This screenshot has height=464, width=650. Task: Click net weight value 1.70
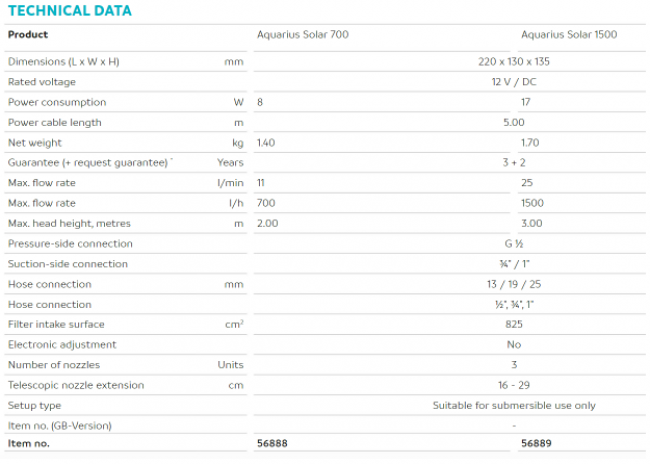tap(530, 143)
